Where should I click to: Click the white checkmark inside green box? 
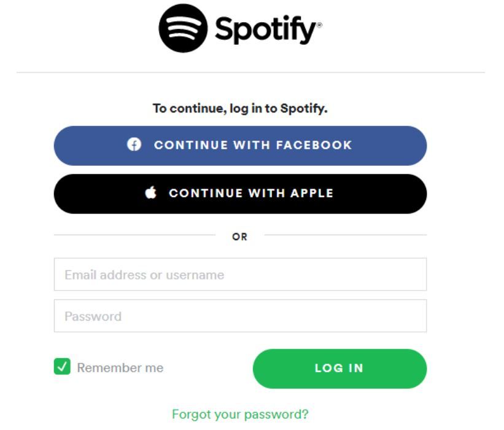pyautogui.click(x=62, y=366)
